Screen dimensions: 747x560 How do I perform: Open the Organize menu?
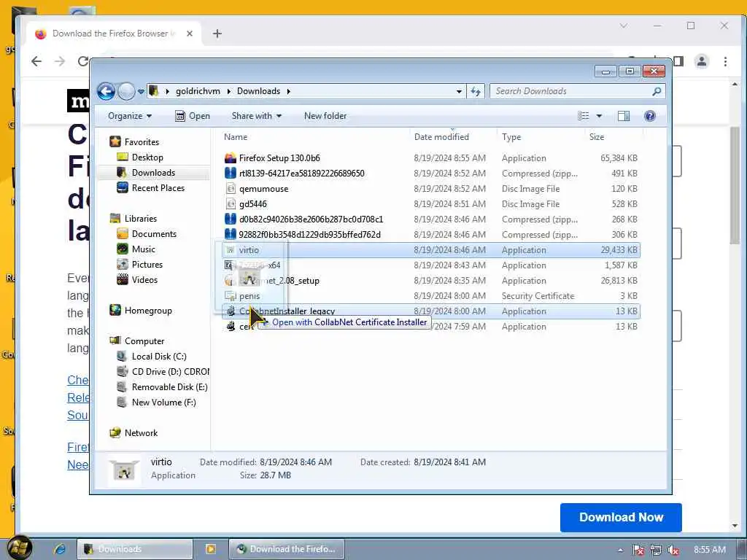tap(130, 116)
